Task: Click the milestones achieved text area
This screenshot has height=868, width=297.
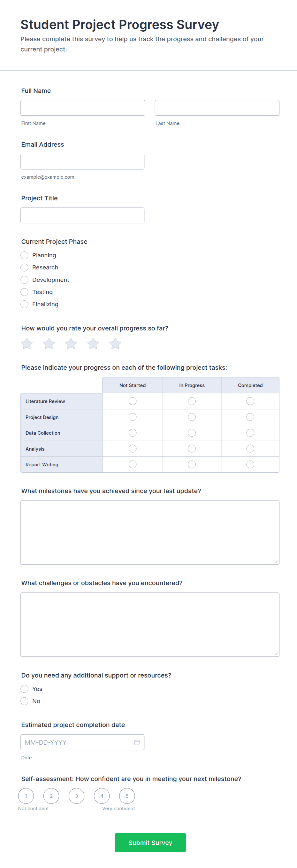Action: click(x=150, y=532)
